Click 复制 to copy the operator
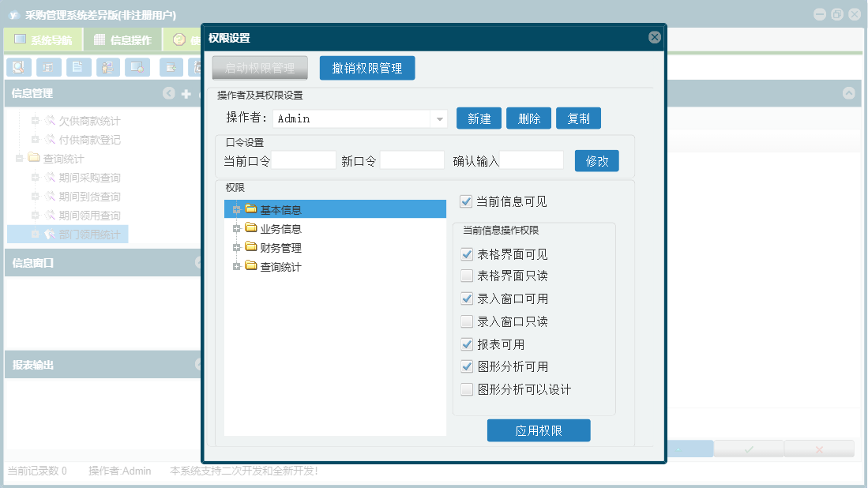Viewport: 868px width, 488px height. point(578,118)
